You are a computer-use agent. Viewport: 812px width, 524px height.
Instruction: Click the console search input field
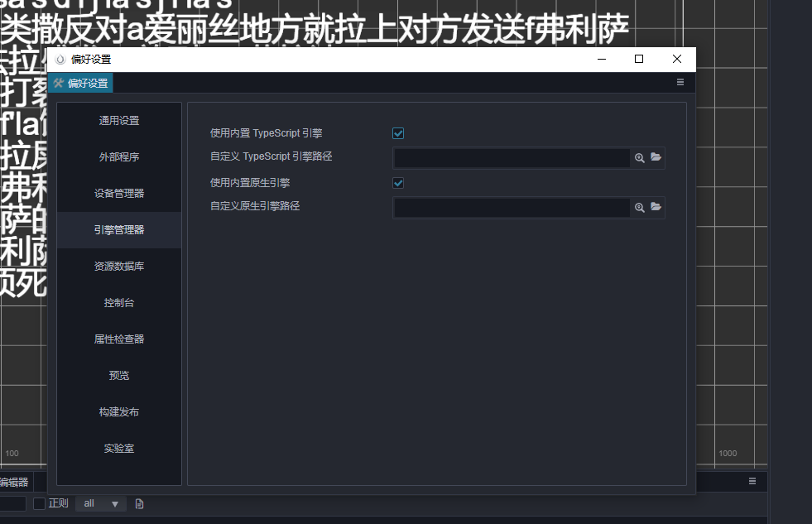coord(12,504)
